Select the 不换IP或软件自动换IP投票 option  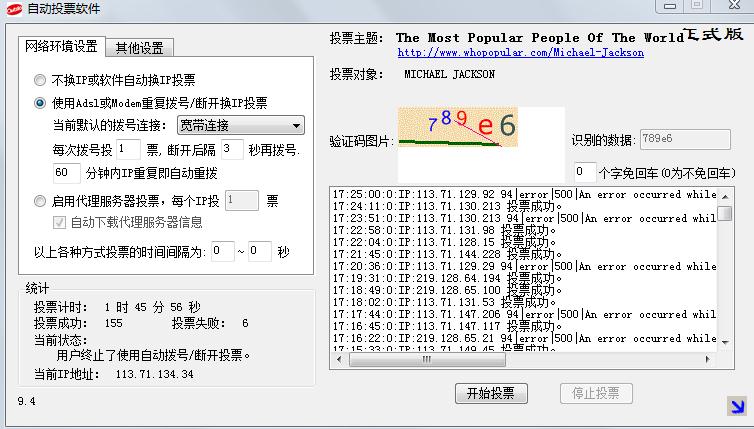40,80
